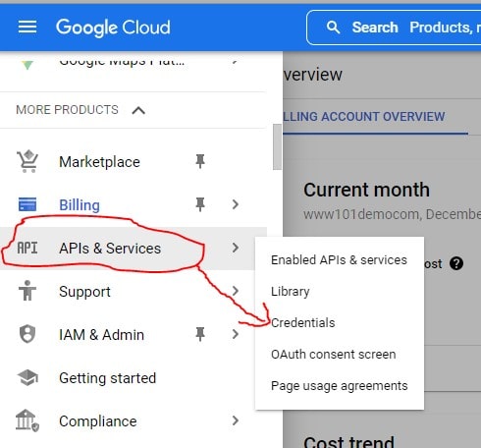Image resolution: width=481 pixels, height=448 pixels.
Task: Expand the APIs & Services chevron
Action: click(236, 248)
